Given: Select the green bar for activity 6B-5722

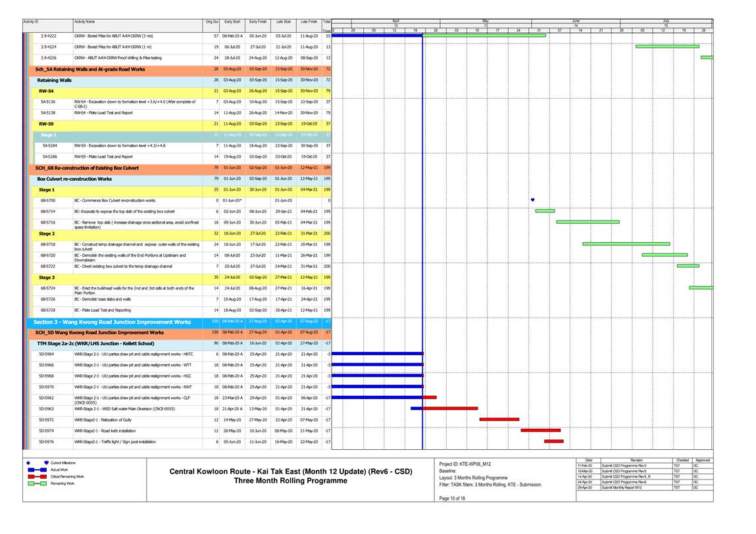Looking at the screenshot, I should tap(688, 266).
